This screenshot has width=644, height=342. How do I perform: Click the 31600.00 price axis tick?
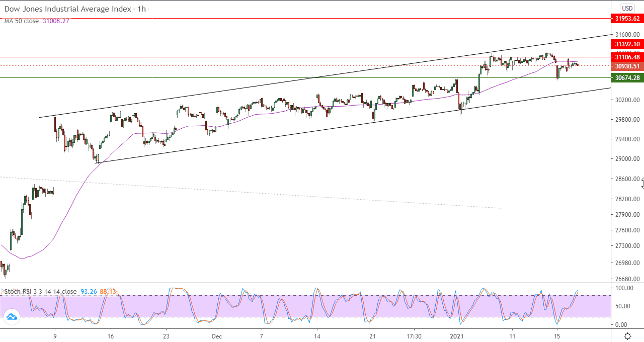click(x=627, y=35)
